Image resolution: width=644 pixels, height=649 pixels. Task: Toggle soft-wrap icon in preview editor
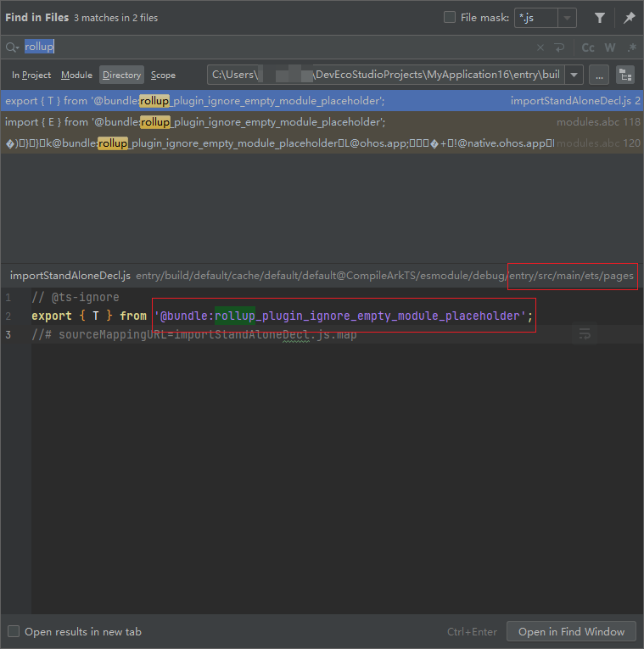[584, 335]
